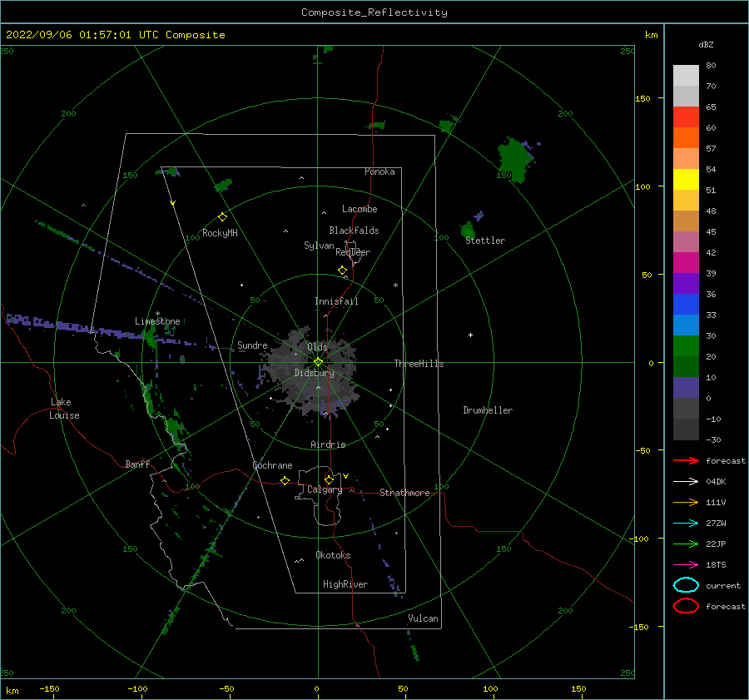Click the large green echo northeast of Stettler
Image resolution: width=749 pixels, height=700 pixels.
(514, 159)
